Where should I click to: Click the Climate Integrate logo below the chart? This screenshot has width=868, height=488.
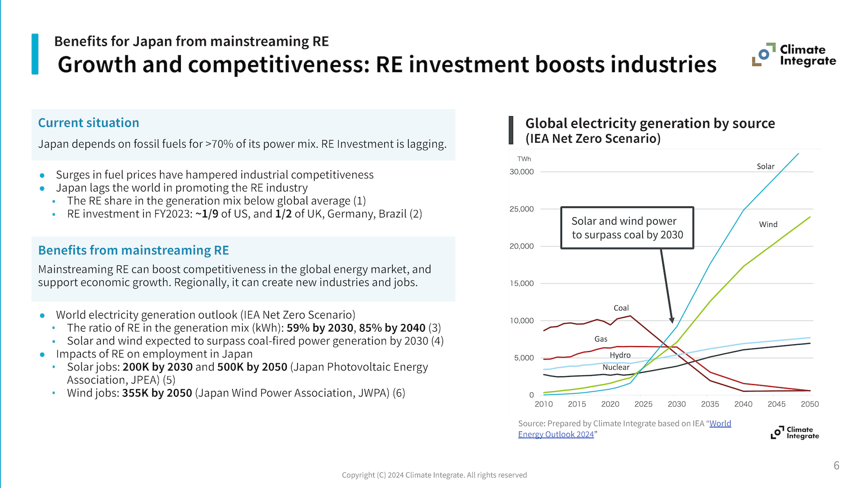click(x=794, y=432)
